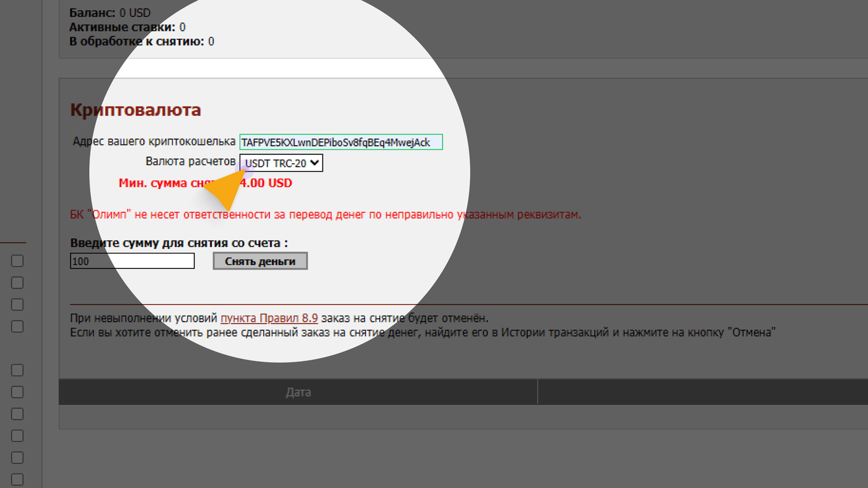Tick third checkbox in upper sidebar group
The width and height of the screenshot is (868, 488).
click(17, 304)
